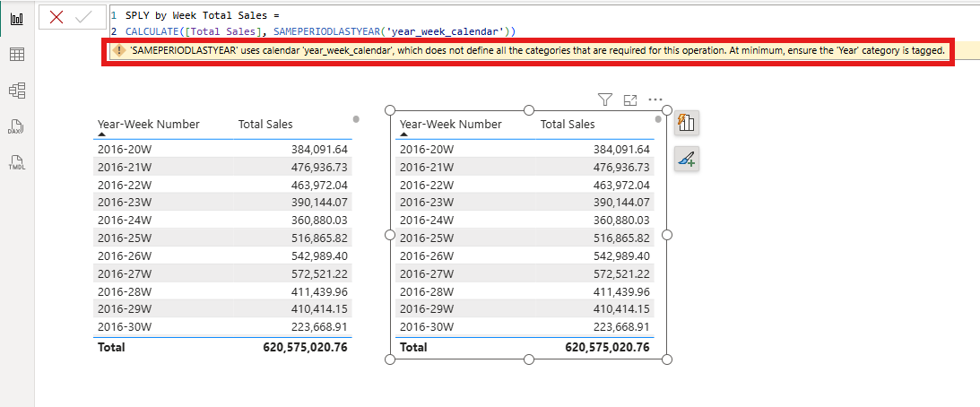Select 2016-30W row in right table

pyautogui.click(x=525, y=326)
